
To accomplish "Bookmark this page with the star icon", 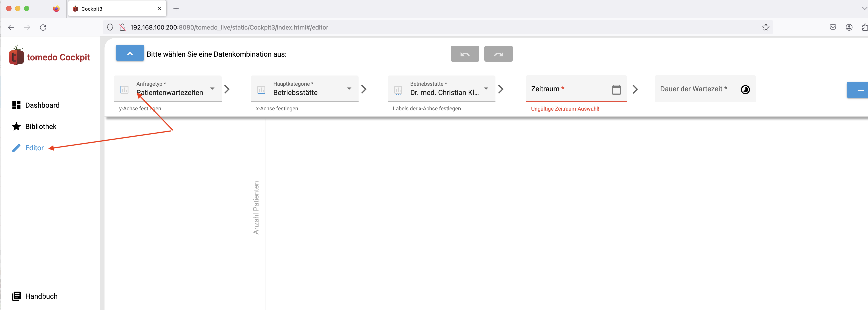I will 765,27.
